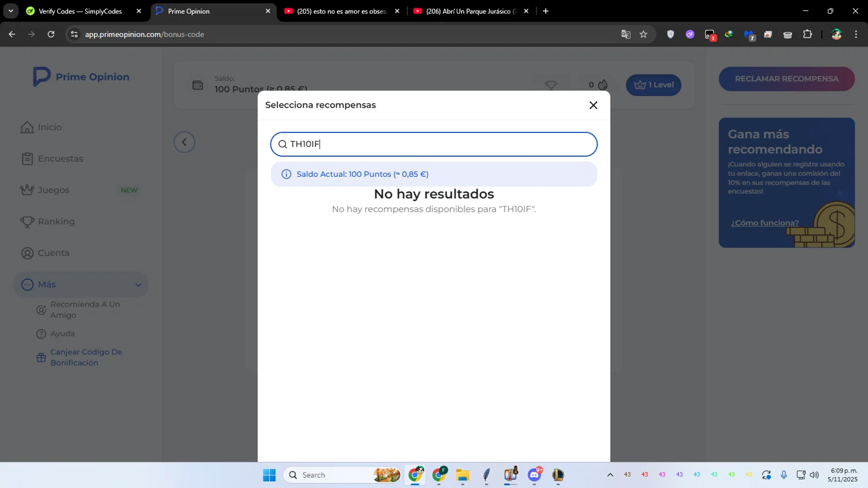
Task: Open the clock and date panel
Action: pos(843,475)
